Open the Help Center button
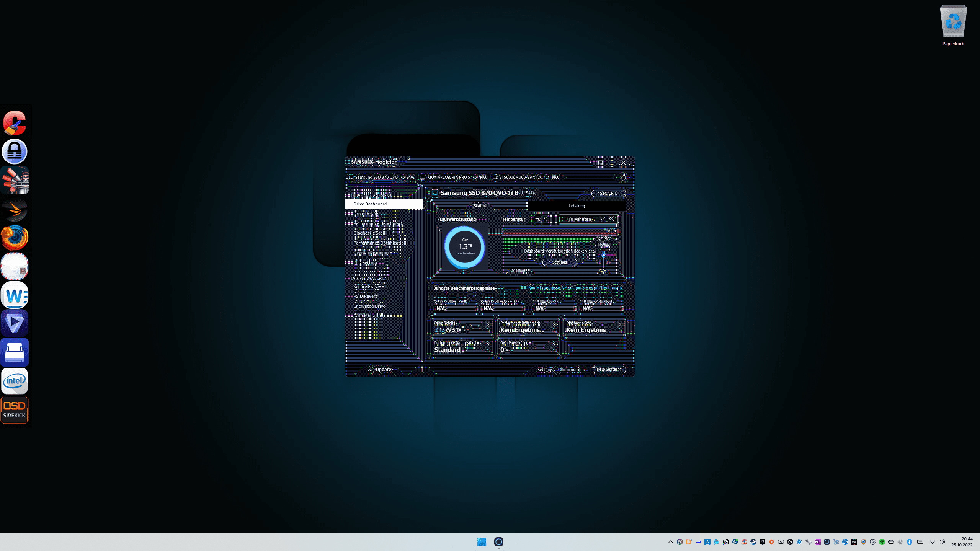 (x=609, y=369)
